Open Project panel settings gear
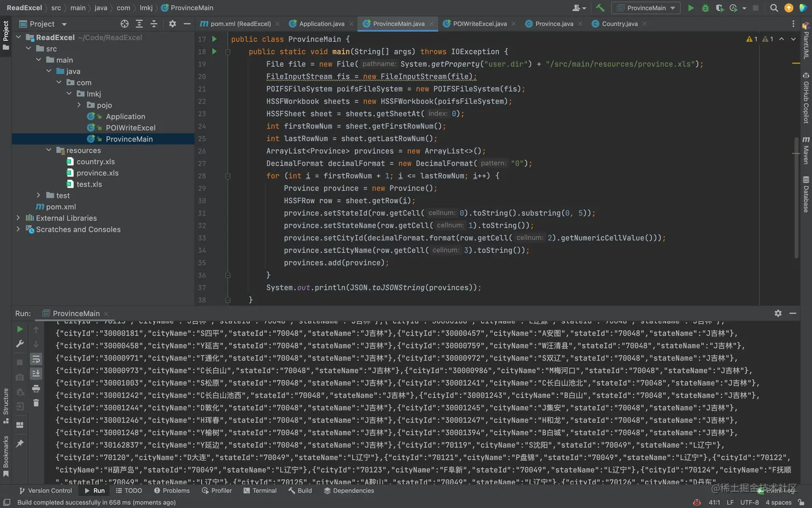The image size is (812, 508). [x=172, y=24]
